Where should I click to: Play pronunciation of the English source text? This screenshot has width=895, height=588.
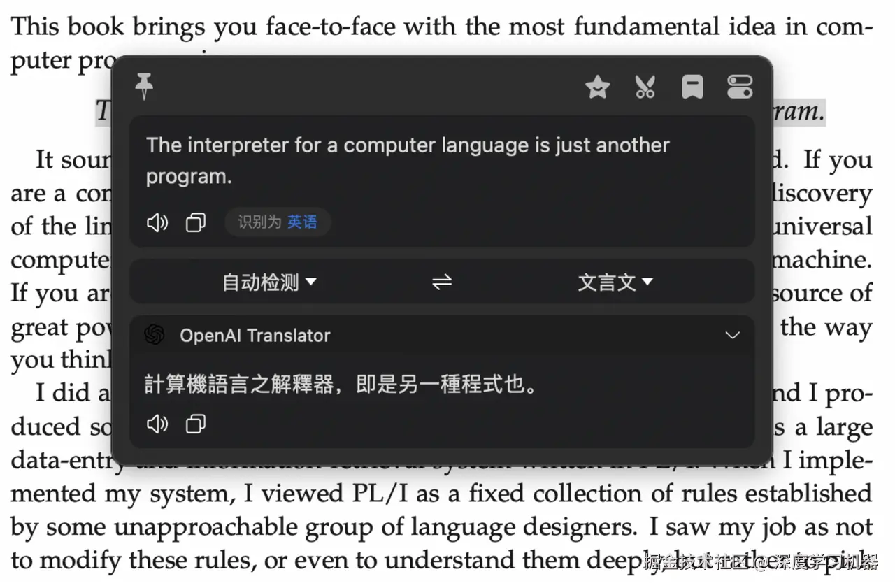[x=157, y=222]
